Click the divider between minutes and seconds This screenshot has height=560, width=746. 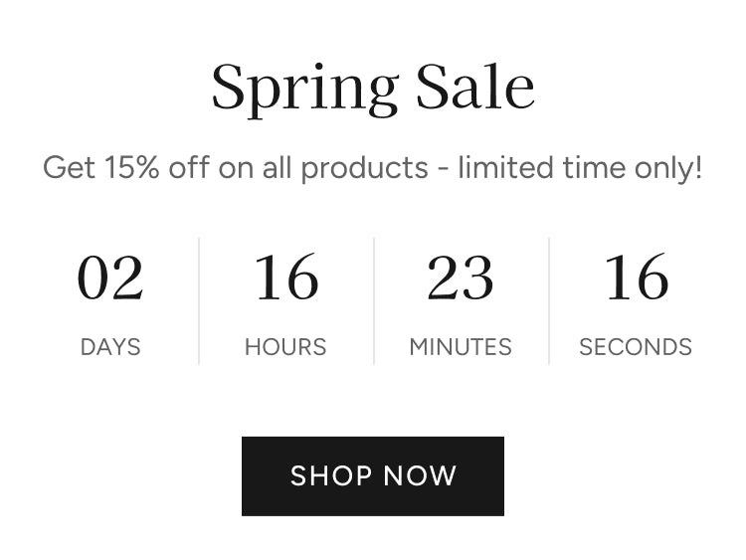point(549,300)
